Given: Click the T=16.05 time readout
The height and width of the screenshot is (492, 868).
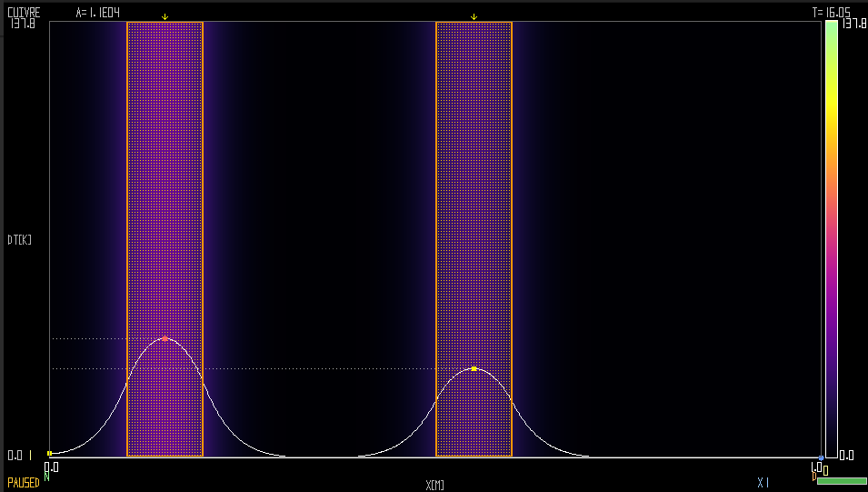Looking at the screenshot, I should pos(830,13).
